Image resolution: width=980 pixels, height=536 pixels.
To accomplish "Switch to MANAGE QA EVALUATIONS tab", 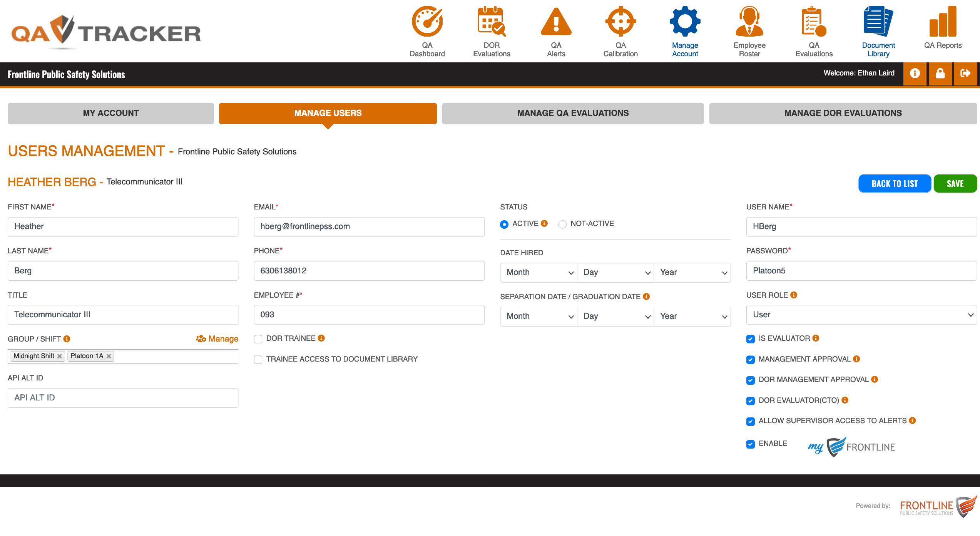I will (x=573, y=113).
